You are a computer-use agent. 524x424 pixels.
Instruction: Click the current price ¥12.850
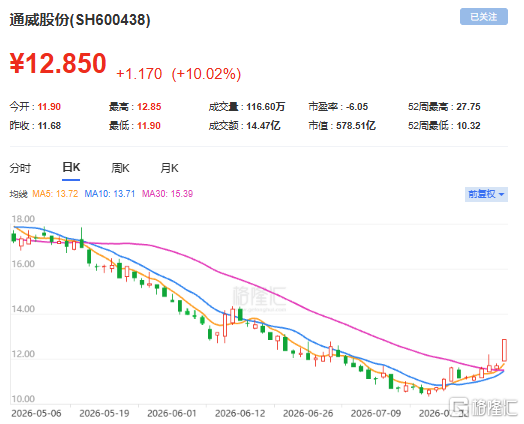pyautogui.click(x=58, y=63)
